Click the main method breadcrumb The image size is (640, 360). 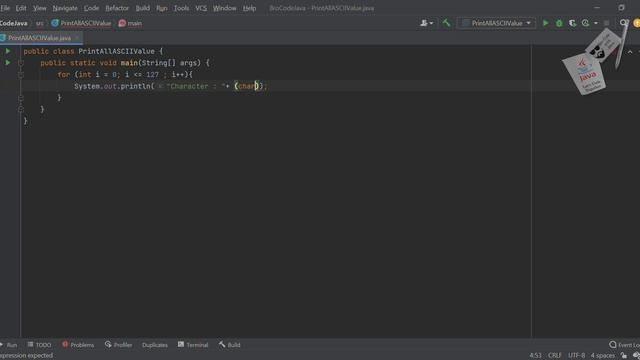coord(130,23)
